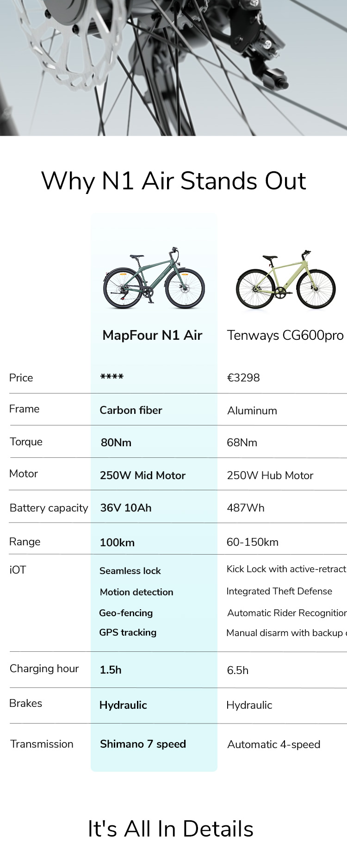The height and width of the screenshot is (868, 347).
Task: Click the 'It's All In Details' heading
Action: [x=171, y=829]
